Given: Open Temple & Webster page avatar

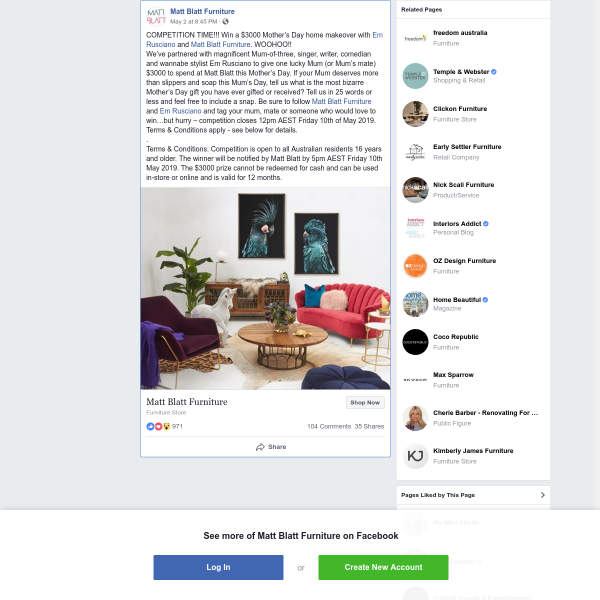Looking at the screenshot, I should click(x=415, y=76).
